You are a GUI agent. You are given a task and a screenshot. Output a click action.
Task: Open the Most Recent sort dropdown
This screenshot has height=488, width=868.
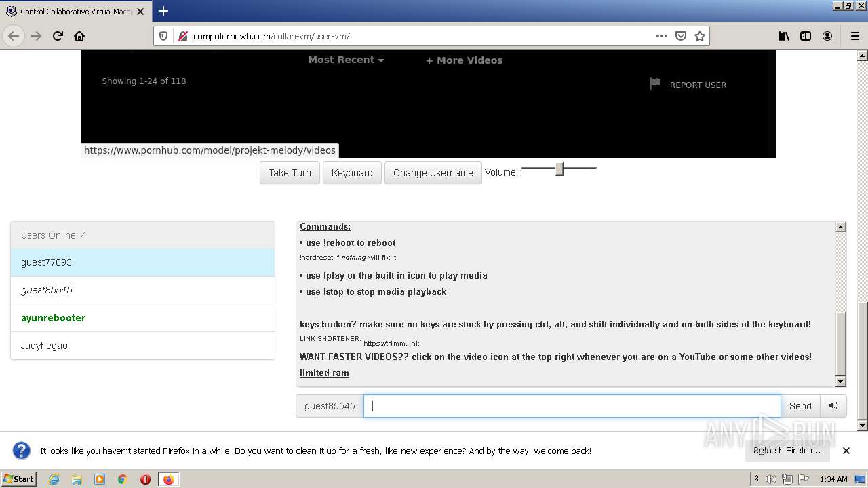click(346, 60)
